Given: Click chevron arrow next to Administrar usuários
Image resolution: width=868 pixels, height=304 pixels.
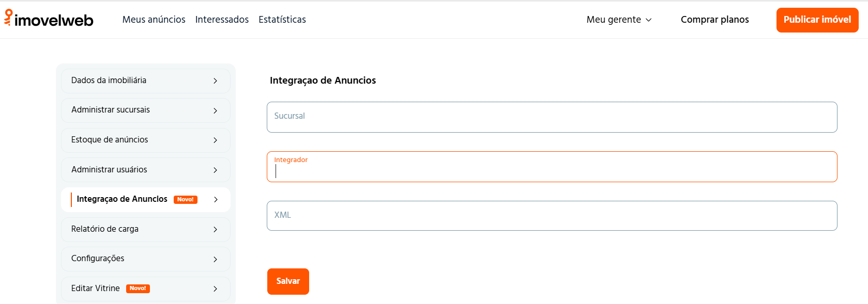Looking at the screenshot, I should tap(215, 170).
